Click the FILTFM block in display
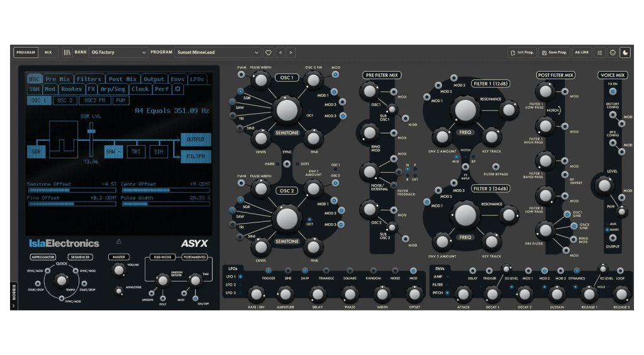Image resolution: width=644 pixels, height=355 pixels. (x=196, y=156)
